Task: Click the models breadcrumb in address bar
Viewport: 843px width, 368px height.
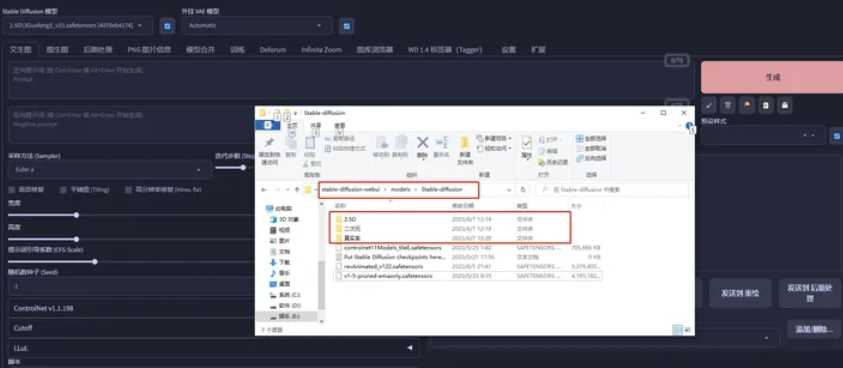Action: (x=400, y=189)
